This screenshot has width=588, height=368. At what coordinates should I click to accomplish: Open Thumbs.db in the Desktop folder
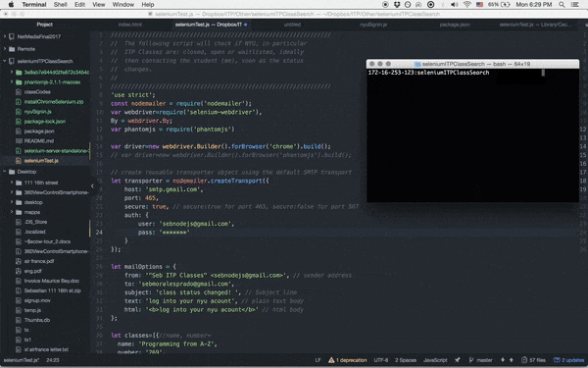click(x=37, y=320)
